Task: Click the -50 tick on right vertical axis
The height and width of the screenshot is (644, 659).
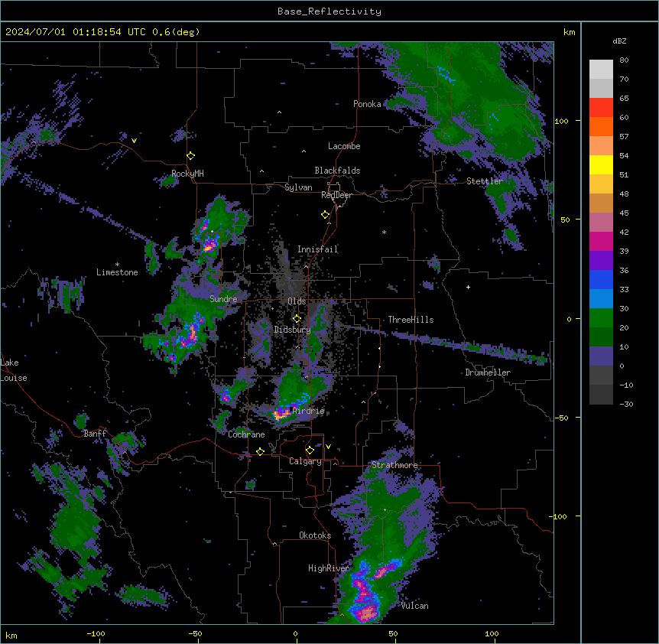Action: (561, 418)
